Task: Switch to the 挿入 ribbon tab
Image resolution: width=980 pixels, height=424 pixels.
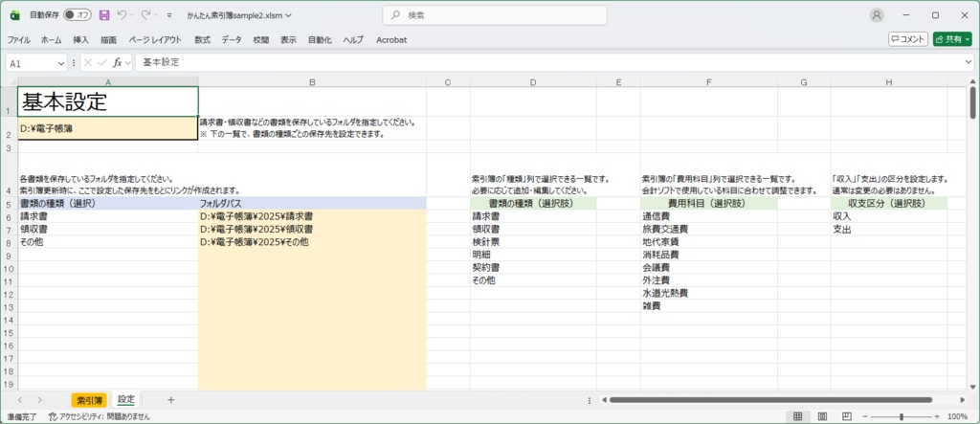Action: pyautogui.click(x=81, y=39)
